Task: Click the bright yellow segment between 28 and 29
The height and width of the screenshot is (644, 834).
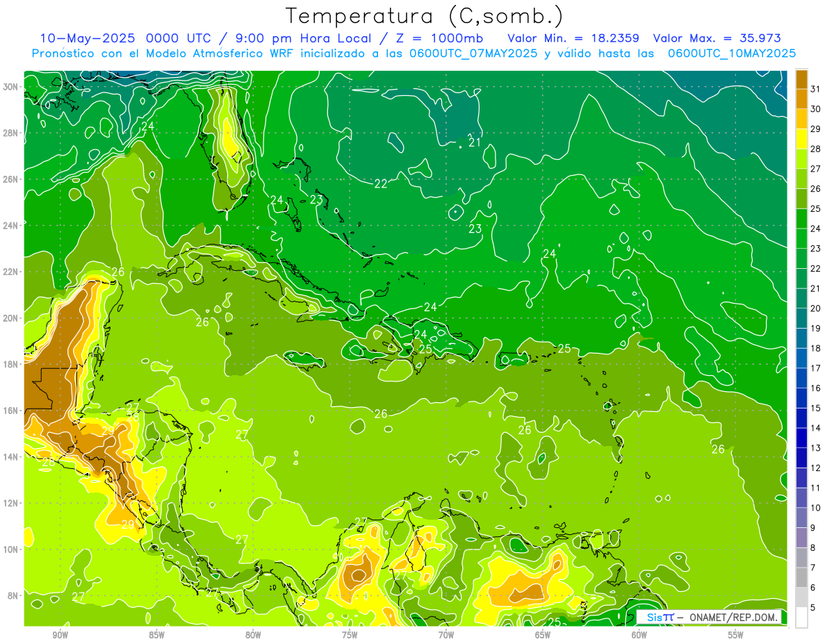Action: click(x=802, y=139)
